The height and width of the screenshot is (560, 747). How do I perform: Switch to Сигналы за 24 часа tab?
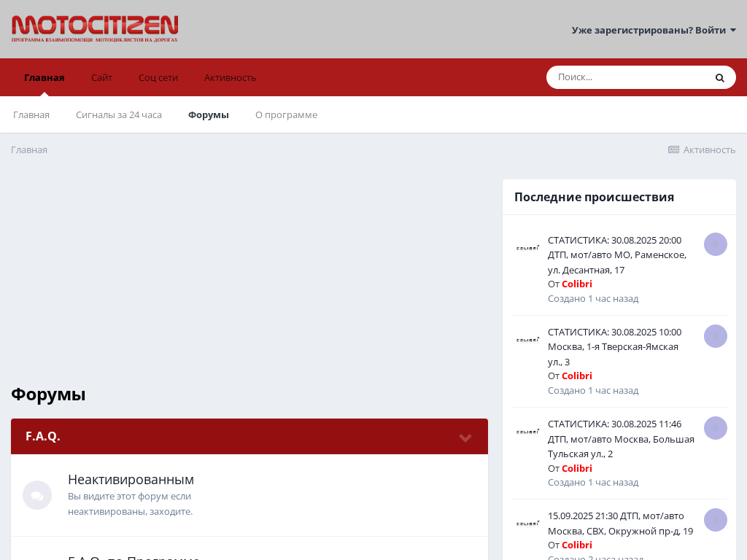(x=119, y=114)
